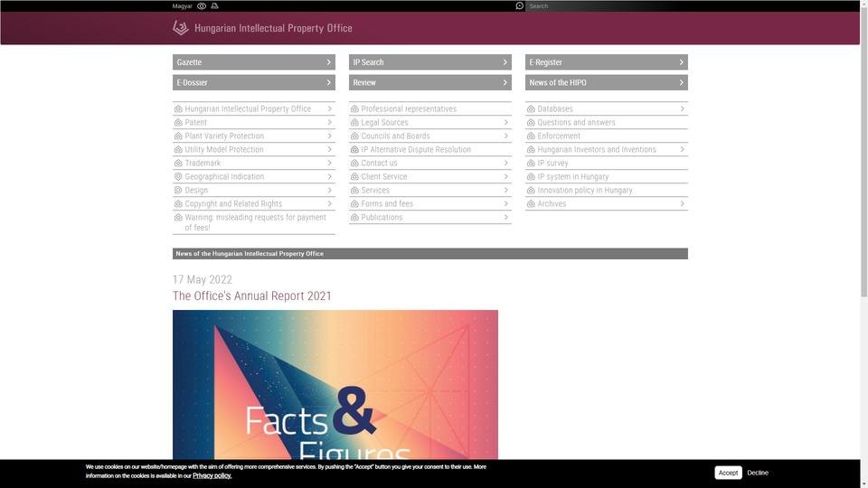Click the icon beside Enforcement
This screenshot has height=488, width=868.
pos(531,136)
